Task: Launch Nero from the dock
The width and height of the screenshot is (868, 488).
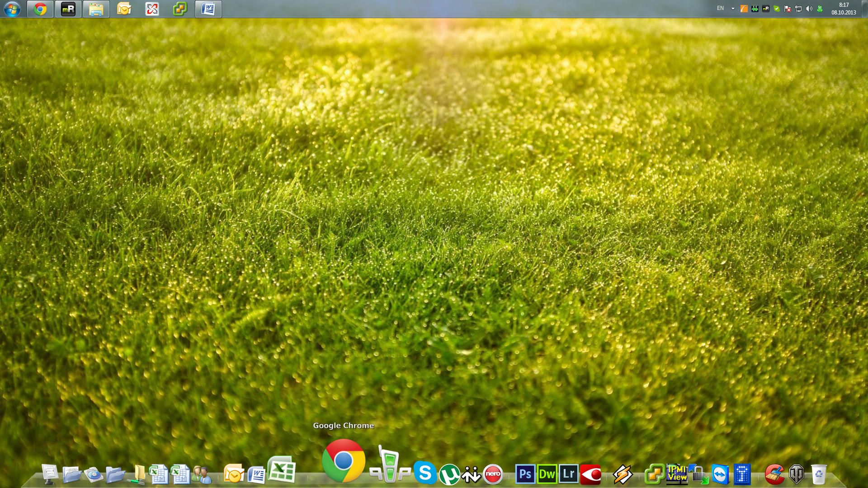Action: coord(493,474)
